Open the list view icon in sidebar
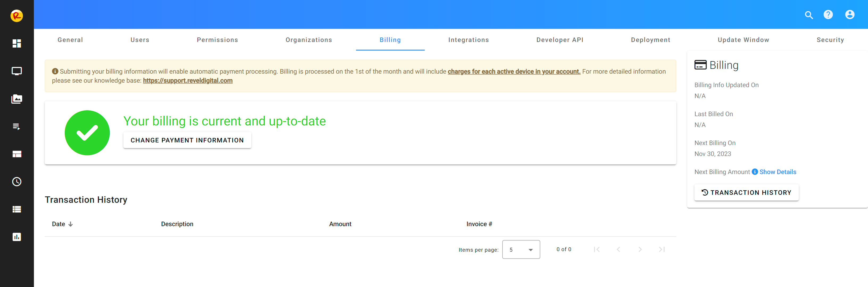 click(x=16, y=209)
